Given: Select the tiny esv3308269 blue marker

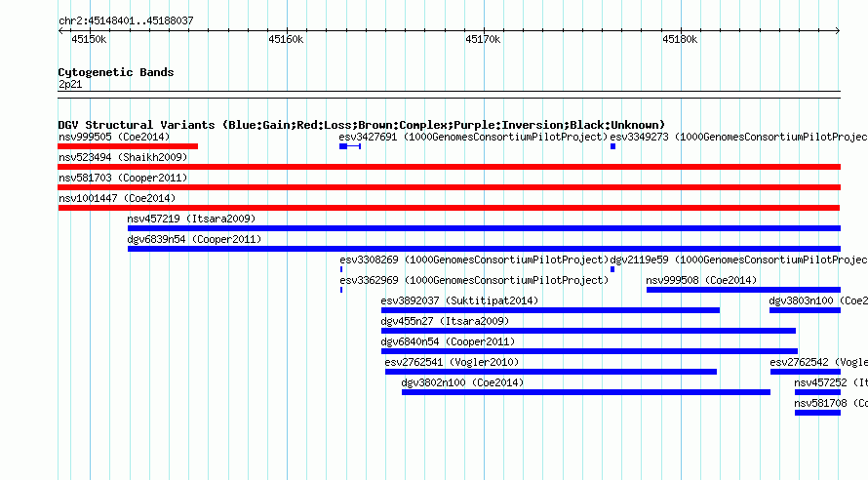Looking at the screenshot, I should pyautogui.click(x=341, y=269).
